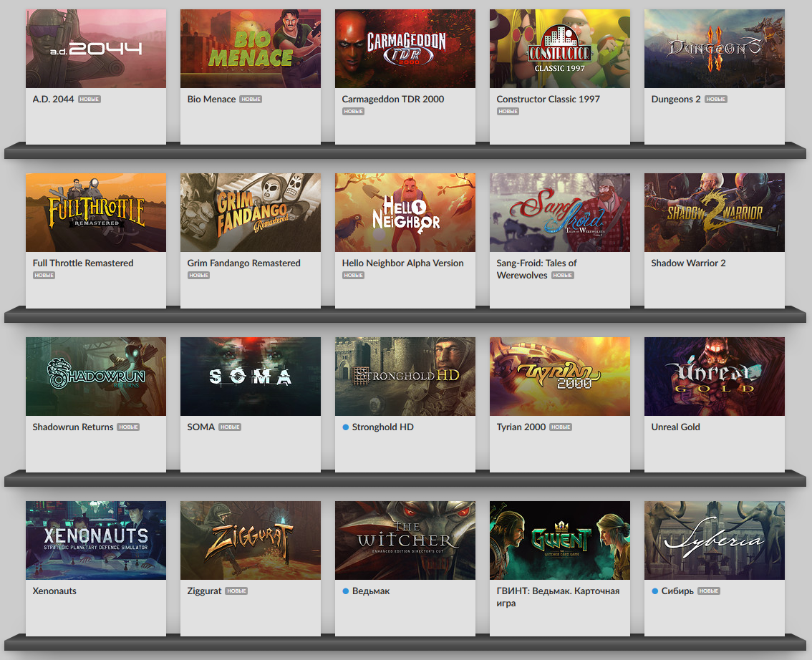Click the НОВЫЕ badge under Full Throttle Remastered

[x=44, y=276]
